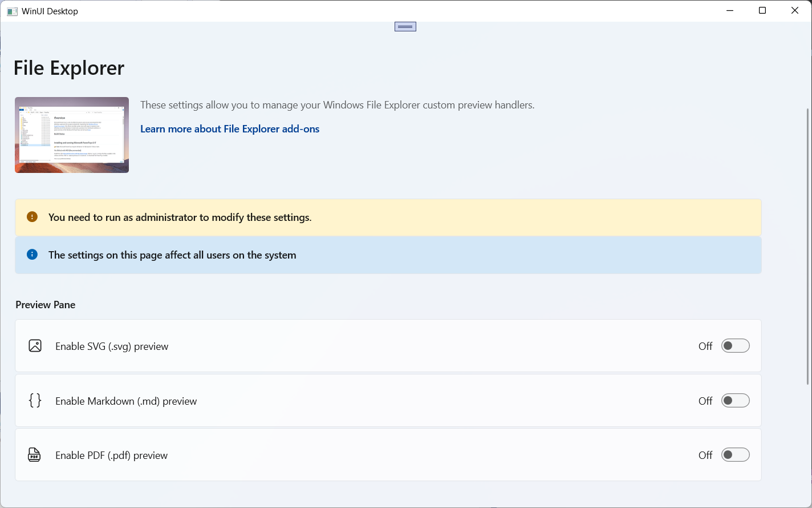Open Learn more about File Explorer add-ons
The height and width of the screenshot is (508, 812).
click(x=230, y=129)
